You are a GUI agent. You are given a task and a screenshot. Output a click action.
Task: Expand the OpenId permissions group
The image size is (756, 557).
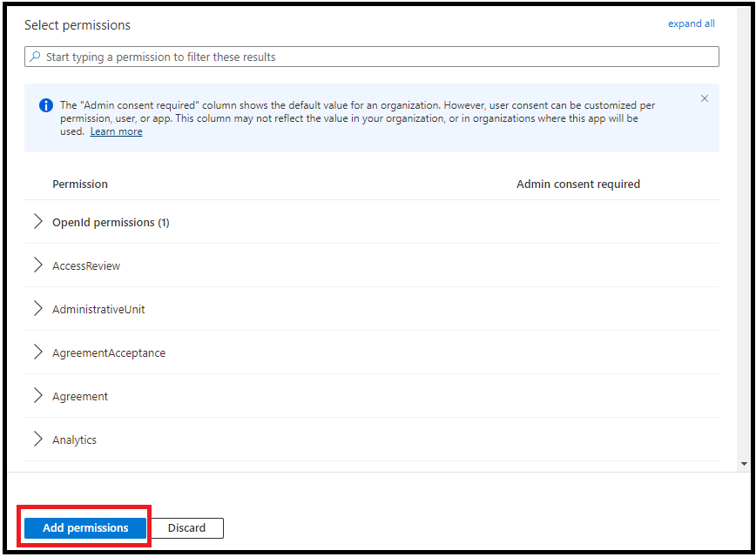click(37, 221)
